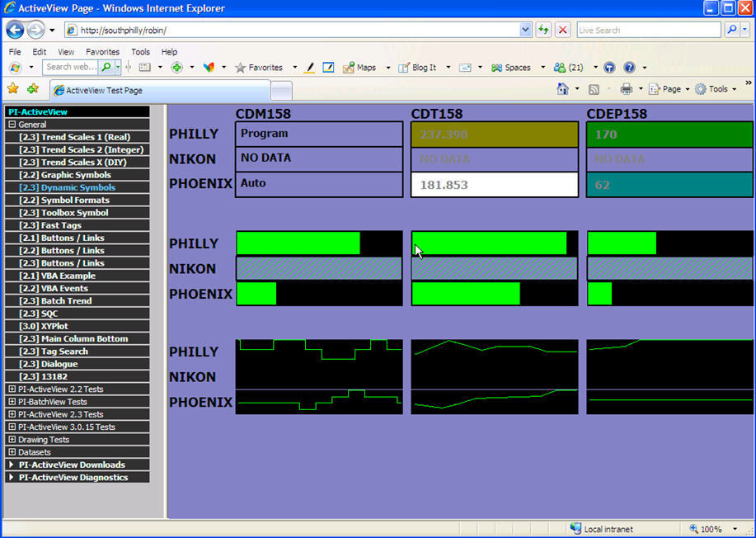
Task: Click the Add to Favorites star-plus icon
Action: click(33, 88)
